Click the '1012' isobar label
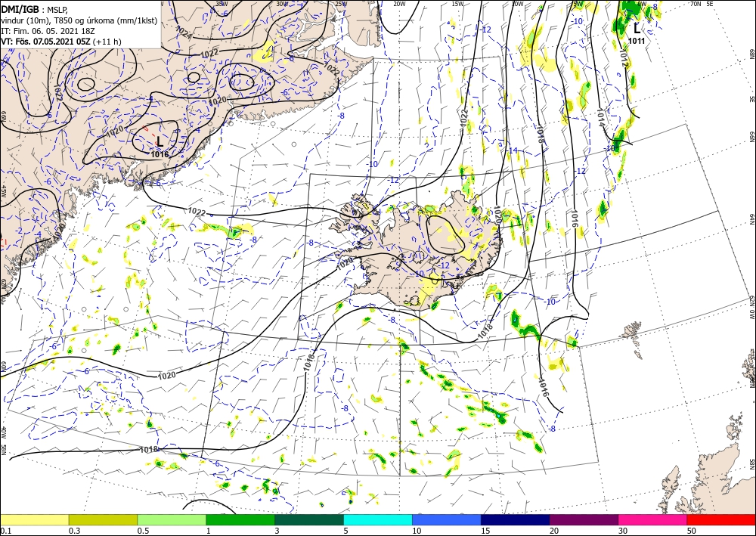The image size is (756, 536). [x=623, y=59]
